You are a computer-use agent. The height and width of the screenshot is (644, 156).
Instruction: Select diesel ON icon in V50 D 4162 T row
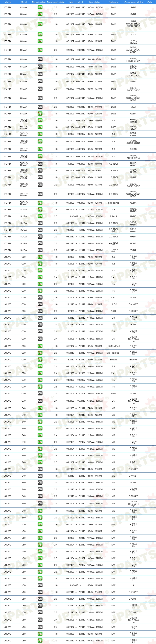[40, 592]
